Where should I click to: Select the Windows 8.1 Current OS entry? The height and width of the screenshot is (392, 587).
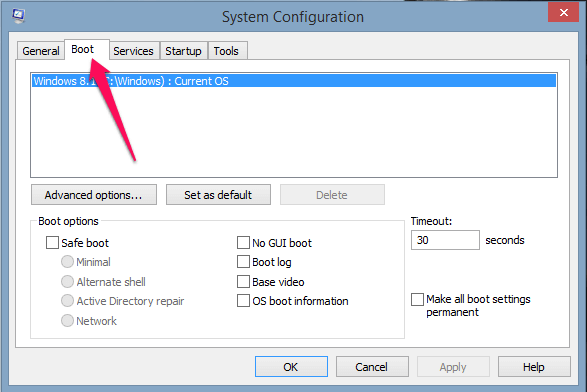tap(294, 81)
